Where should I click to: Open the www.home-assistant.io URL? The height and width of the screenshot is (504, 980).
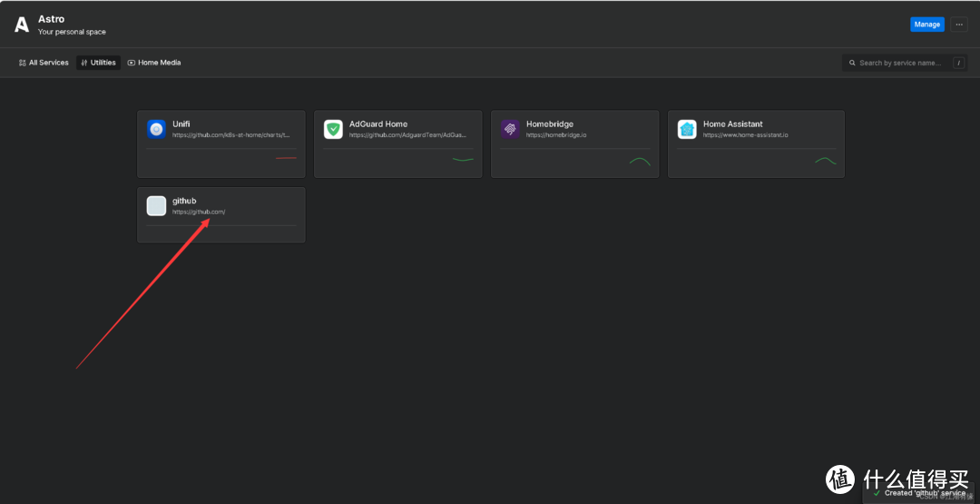746,134
